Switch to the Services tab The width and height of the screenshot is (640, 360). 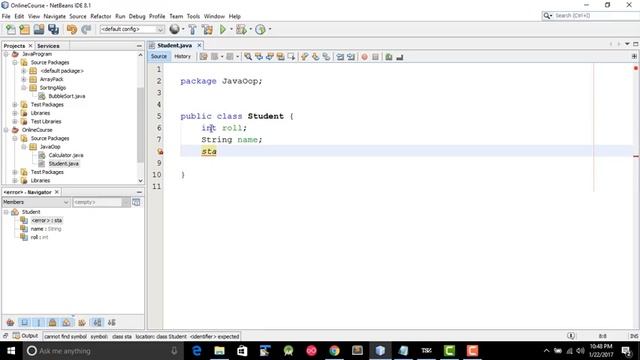point(48,46)
